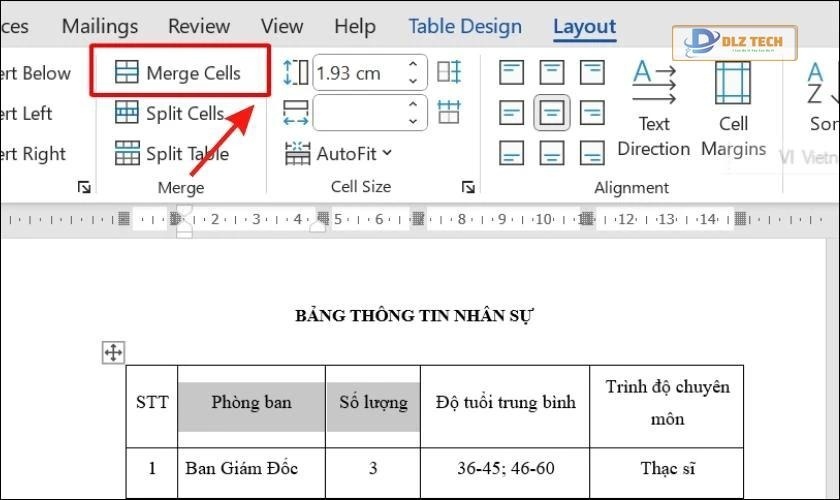
Task: Open the Mailings ribbon tab
Action: 100,26
